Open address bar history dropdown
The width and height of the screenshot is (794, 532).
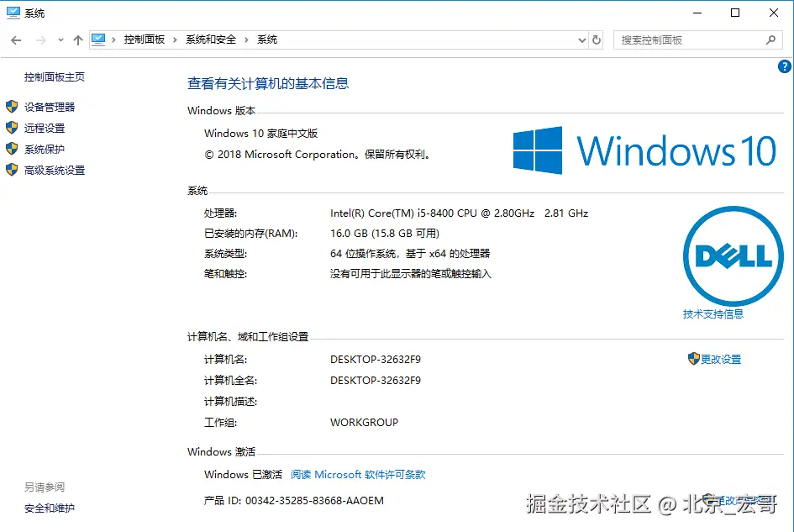(581, 40)
